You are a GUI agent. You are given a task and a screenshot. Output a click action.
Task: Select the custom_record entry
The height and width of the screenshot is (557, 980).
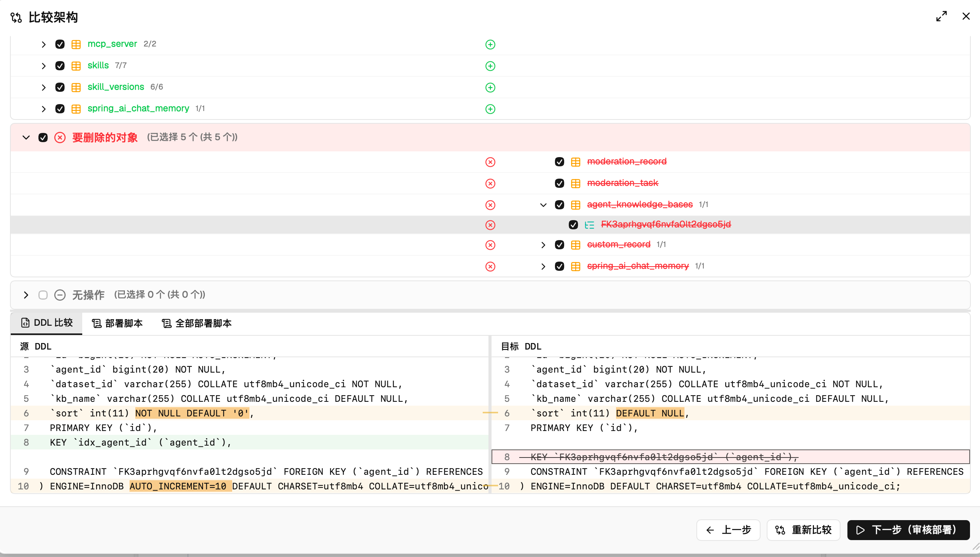[x=619, y=245]
